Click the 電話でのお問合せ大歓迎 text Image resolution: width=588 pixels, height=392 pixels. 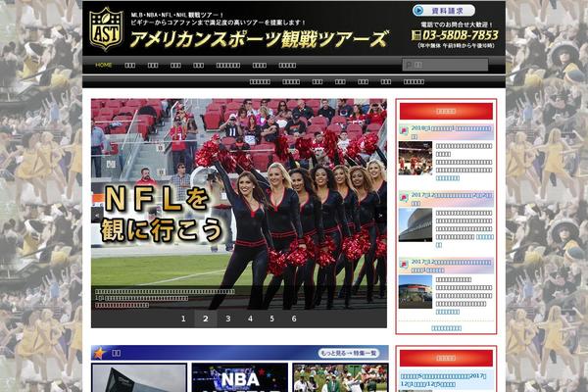pos(457,24)
